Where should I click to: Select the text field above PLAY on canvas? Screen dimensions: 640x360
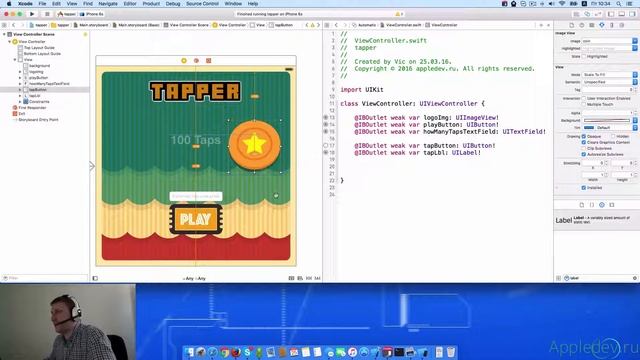tap(196, 196)
